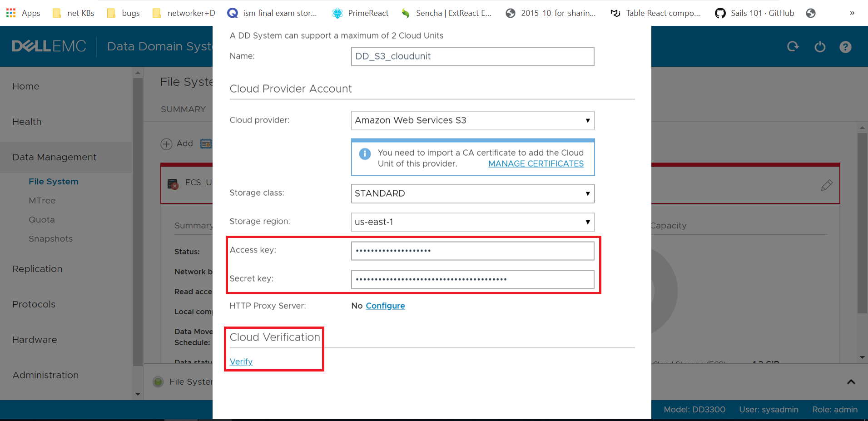Click the "Model: DD3300" footer text
This screenshot has height=421, width=868.
pos(694,410)
